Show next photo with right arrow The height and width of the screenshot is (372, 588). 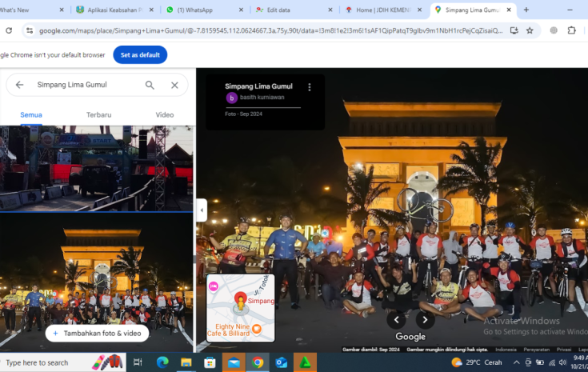pyautogui.click(x=425, y=320)
